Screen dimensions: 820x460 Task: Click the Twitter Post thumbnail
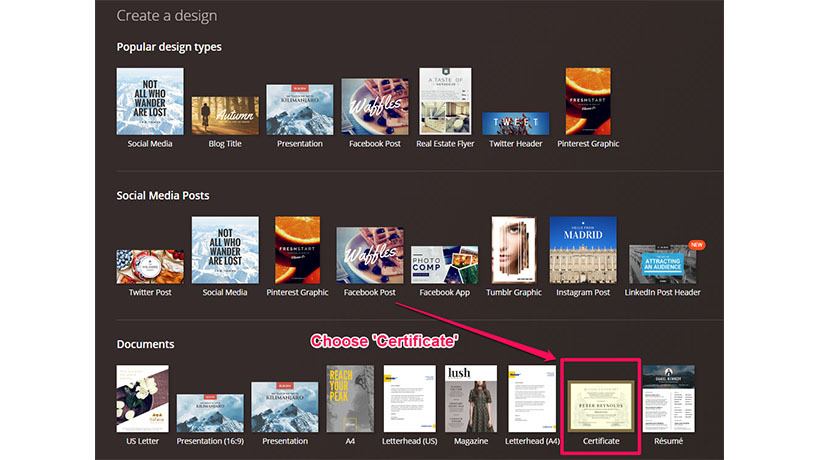click(x=150, y=267)
